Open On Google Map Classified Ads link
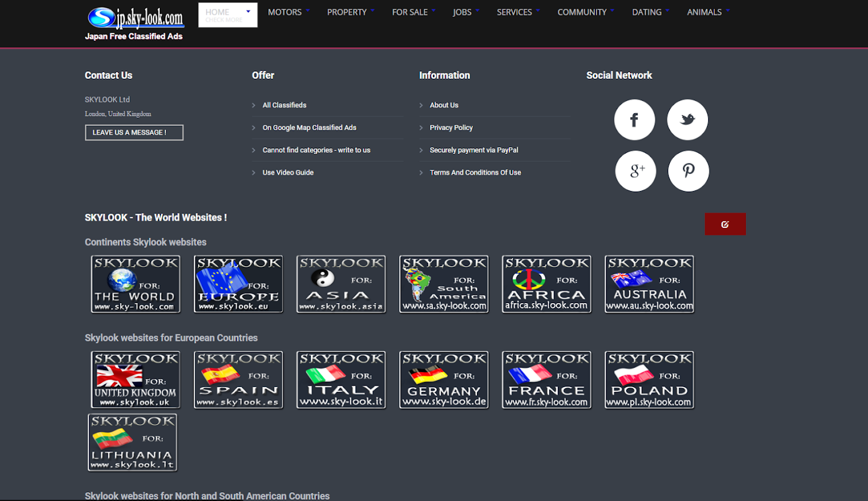 point(310,128)
